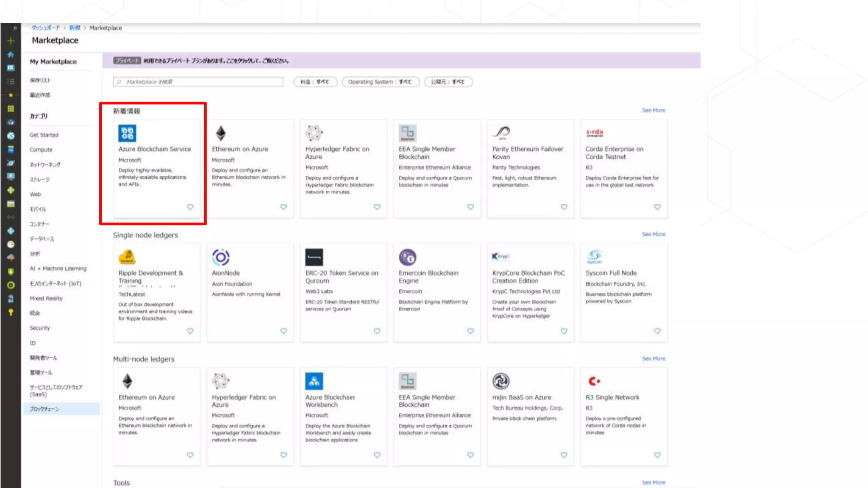
Task: Select AI + Machine Learning category
Action: [58, 269]
